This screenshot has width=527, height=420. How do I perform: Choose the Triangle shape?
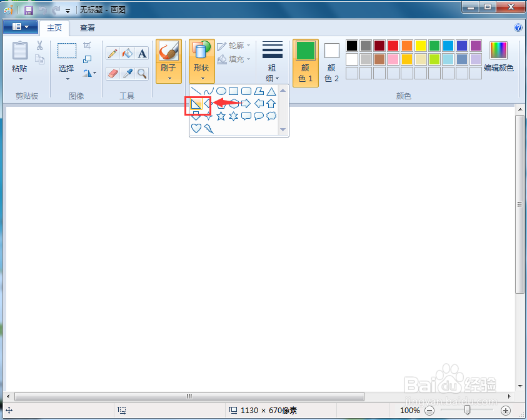click(x=271, y=91)
